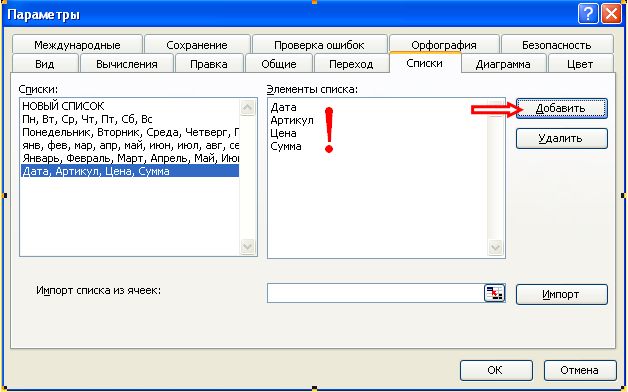628x392 pixels.
Task: Select the Понедельник, Вторник list entry
Action: tap(130, 132)
